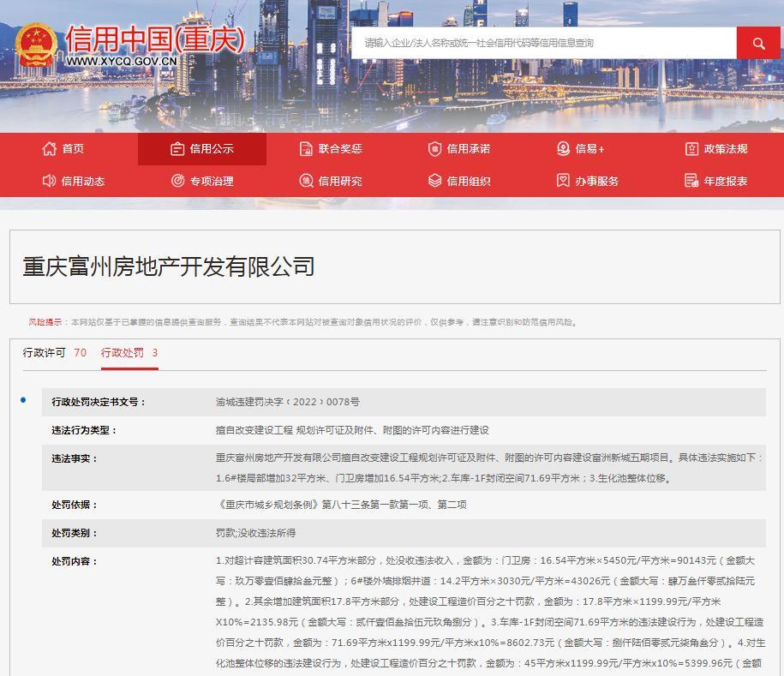Click the line starting 1.6#楼局部增加32平方米
Viewport: 784px width, 676px height.
[443, 478]
